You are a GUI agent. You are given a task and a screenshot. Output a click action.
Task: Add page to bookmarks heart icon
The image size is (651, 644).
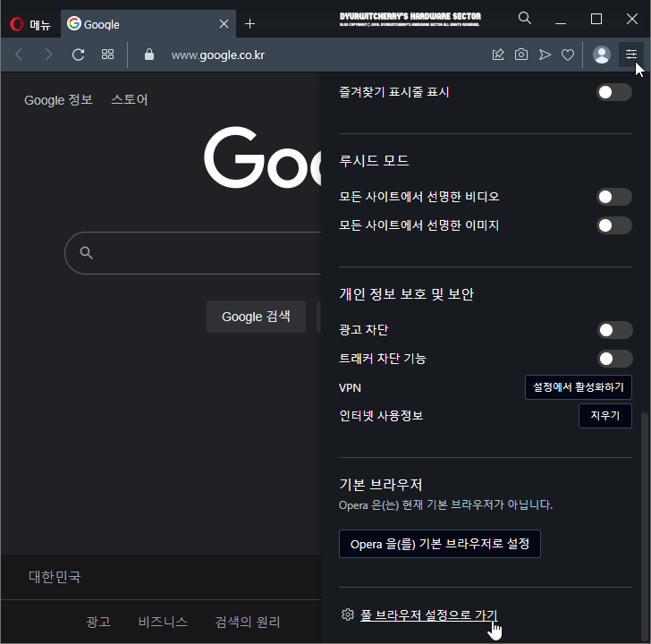point(568,55)
